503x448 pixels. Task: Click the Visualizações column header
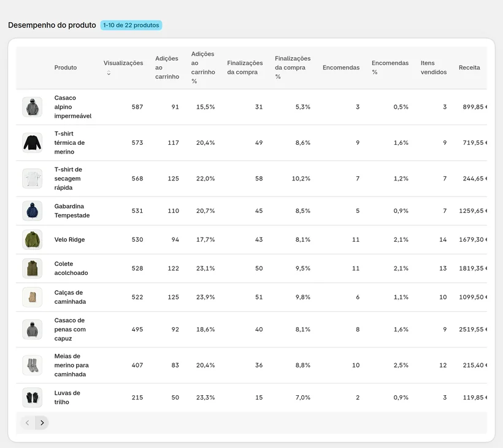(x=123, y=63)
